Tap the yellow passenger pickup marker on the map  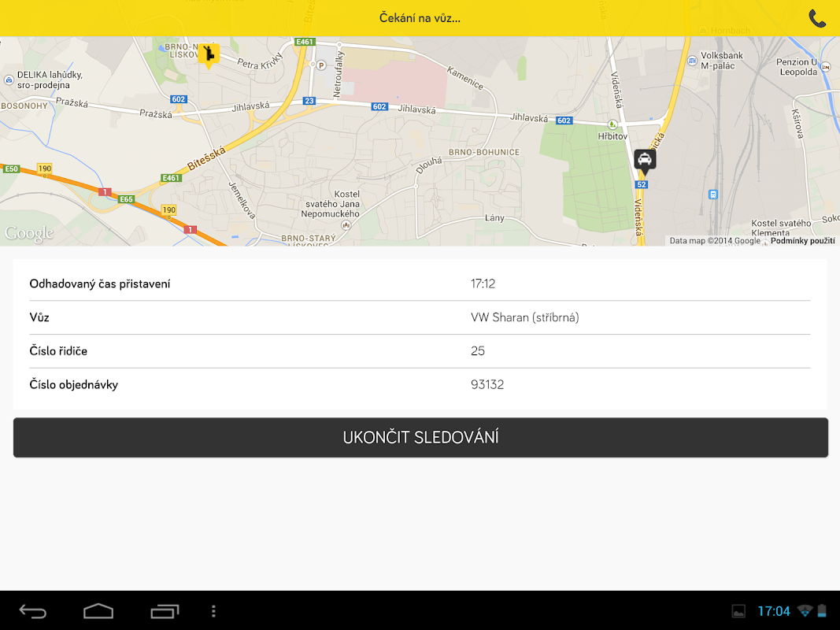point(209,57)
